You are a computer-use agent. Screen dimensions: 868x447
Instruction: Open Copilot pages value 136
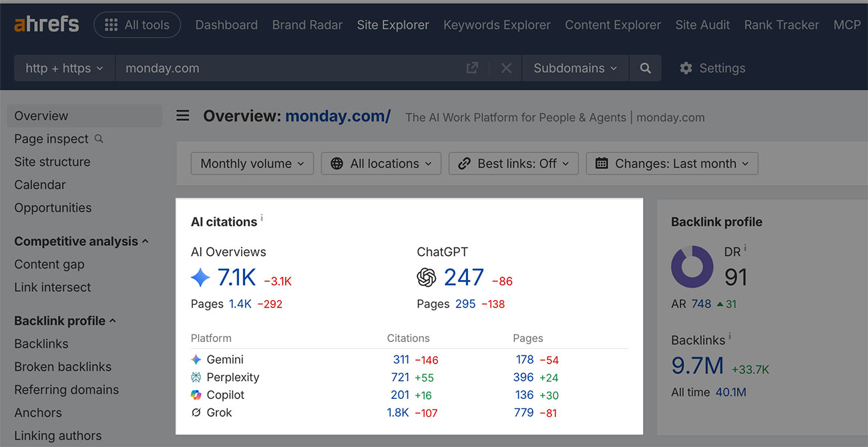(524, 395)
